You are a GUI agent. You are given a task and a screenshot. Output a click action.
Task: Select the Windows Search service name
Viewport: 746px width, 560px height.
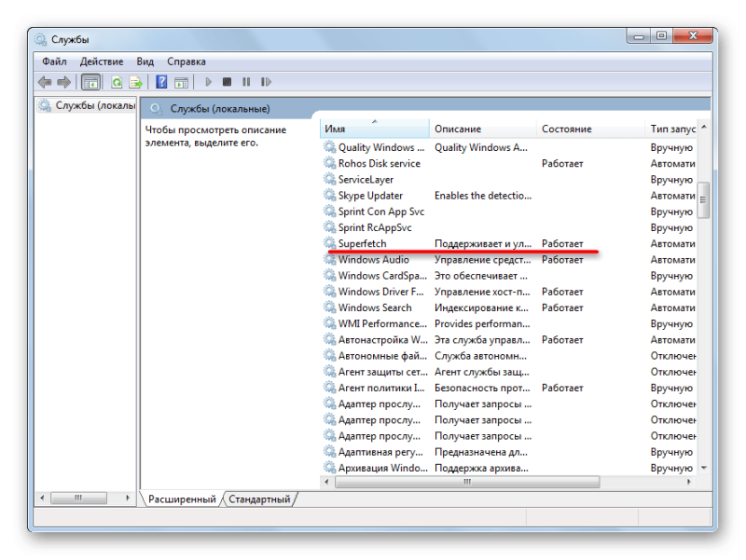coord(375,307)
